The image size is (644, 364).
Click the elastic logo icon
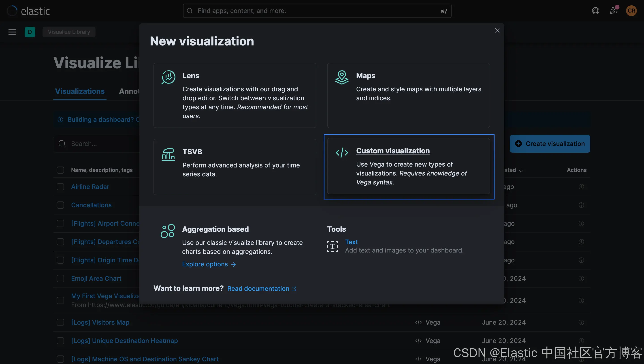coord(12,11)
